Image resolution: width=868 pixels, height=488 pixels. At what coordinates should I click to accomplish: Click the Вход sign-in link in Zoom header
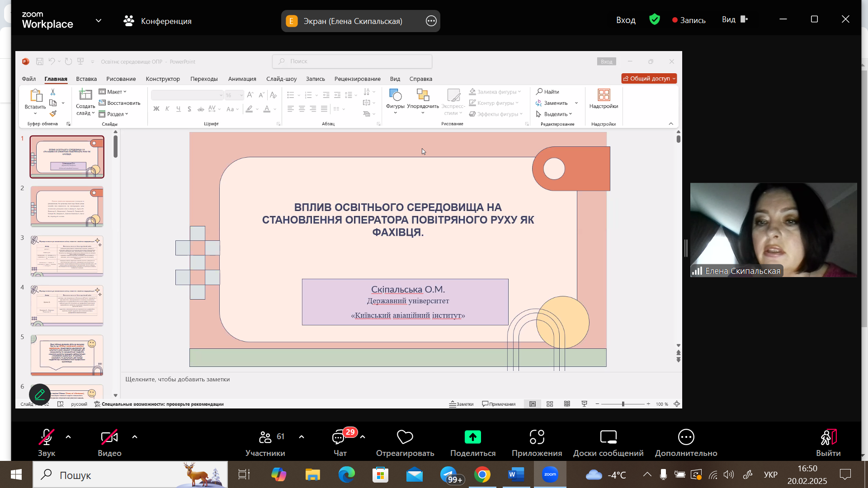pyautogui.click(x=626, y=20)
